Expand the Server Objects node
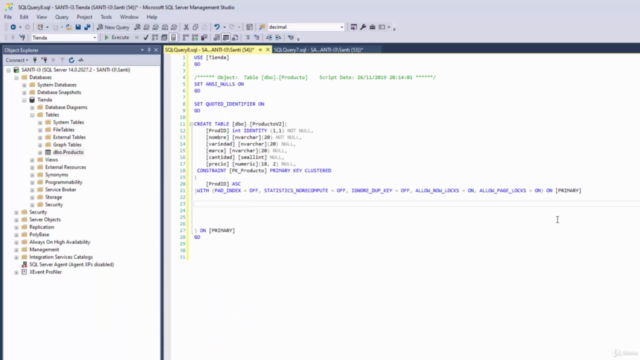 tap(16, 220)
